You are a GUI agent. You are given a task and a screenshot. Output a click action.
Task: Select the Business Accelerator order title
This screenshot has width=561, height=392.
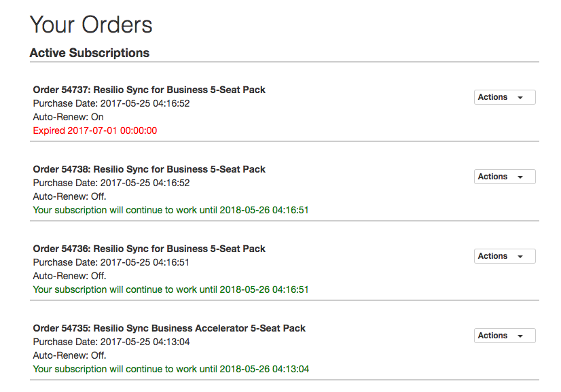pos(169,328)
